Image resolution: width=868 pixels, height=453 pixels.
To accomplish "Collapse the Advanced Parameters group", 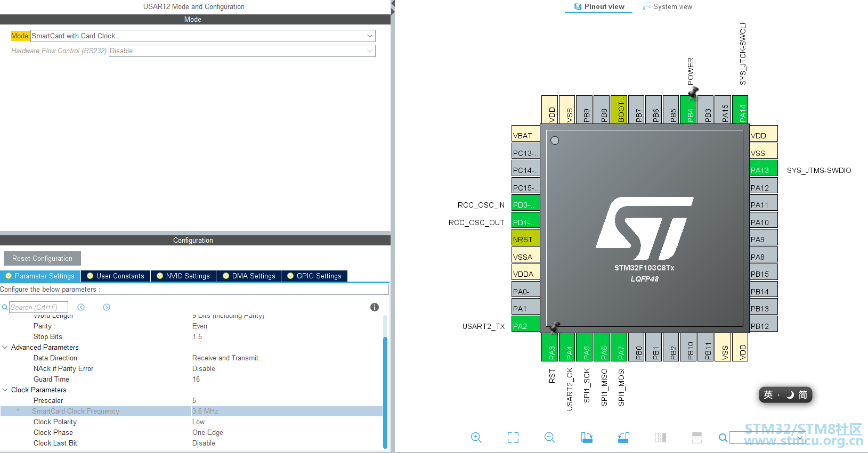I will click(x=5, y=347).
